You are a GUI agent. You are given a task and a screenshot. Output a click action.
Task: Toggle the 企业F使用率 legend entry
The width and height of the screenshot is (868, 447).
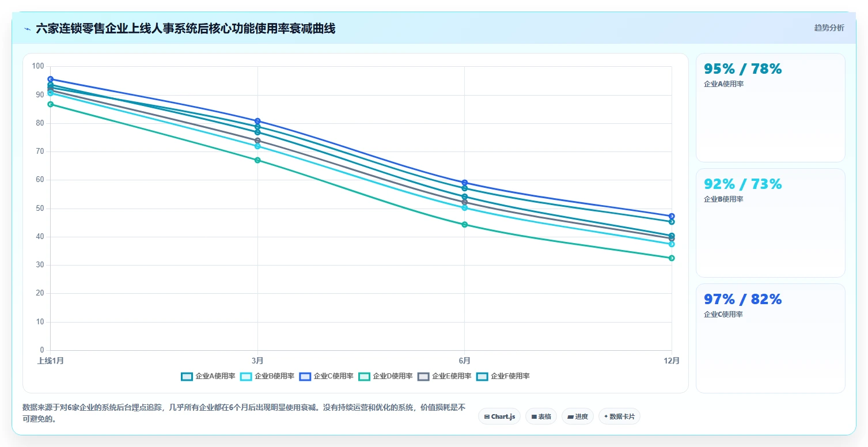[x=503, y=376]
